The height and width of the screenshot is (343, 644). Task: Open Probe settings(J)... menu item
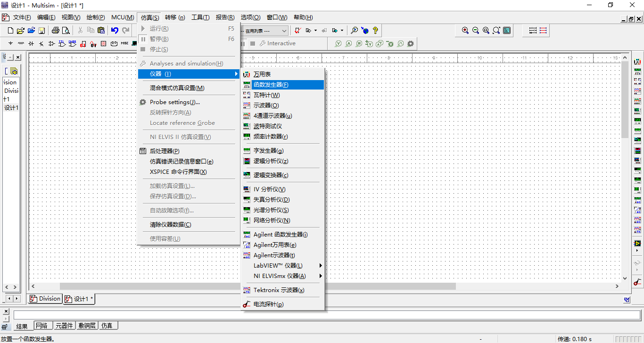189,102
